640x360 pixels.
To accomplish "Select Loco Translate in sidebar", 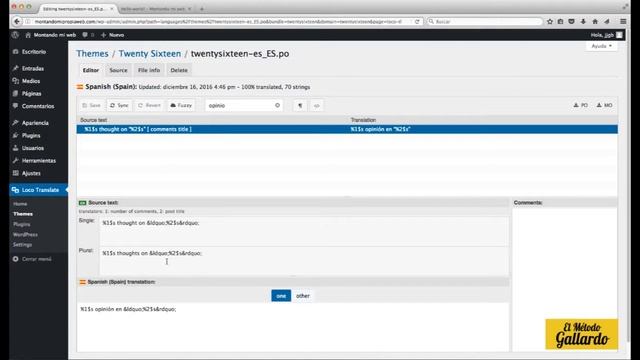I will click(39, 190).
